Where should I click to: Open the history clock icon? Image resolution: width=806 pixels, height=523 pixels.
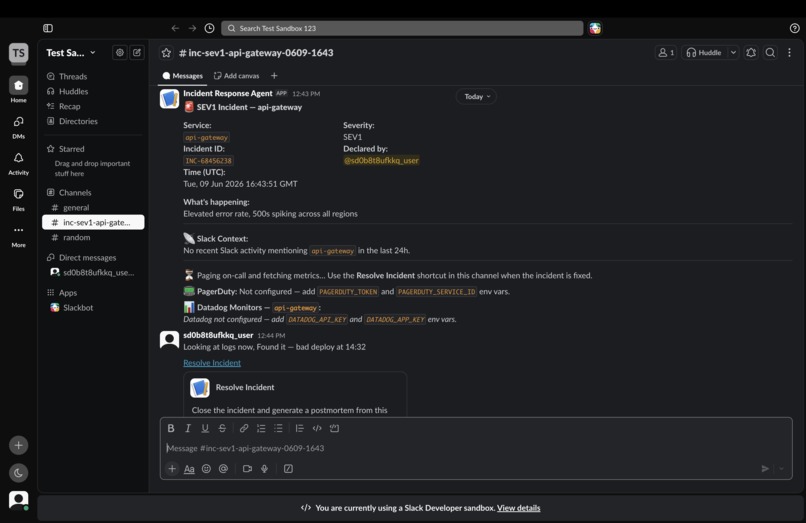pos(209,28)
